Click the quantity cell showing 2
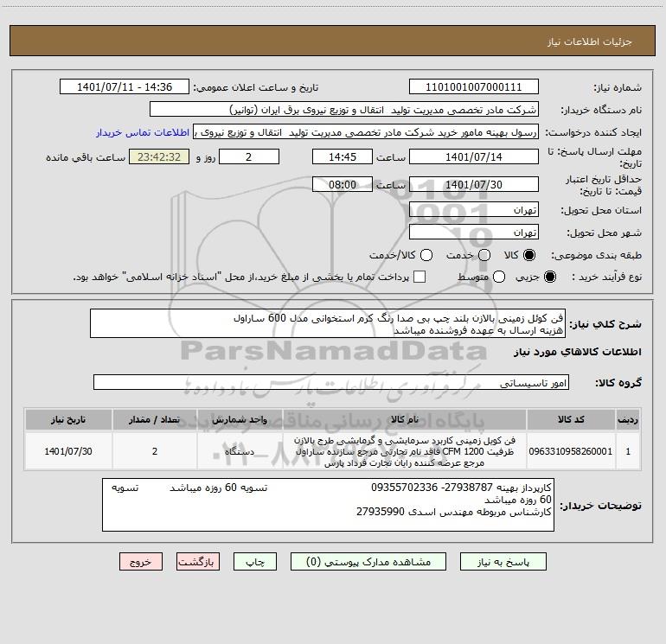Screen dimensions: 666x644 155,451
